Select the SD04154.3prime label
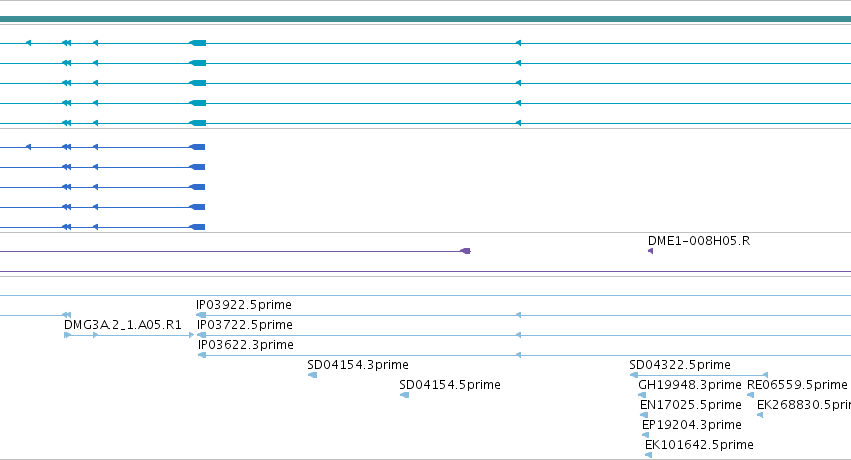The height and width of the screenshot is (460, 851). point(358,365)
